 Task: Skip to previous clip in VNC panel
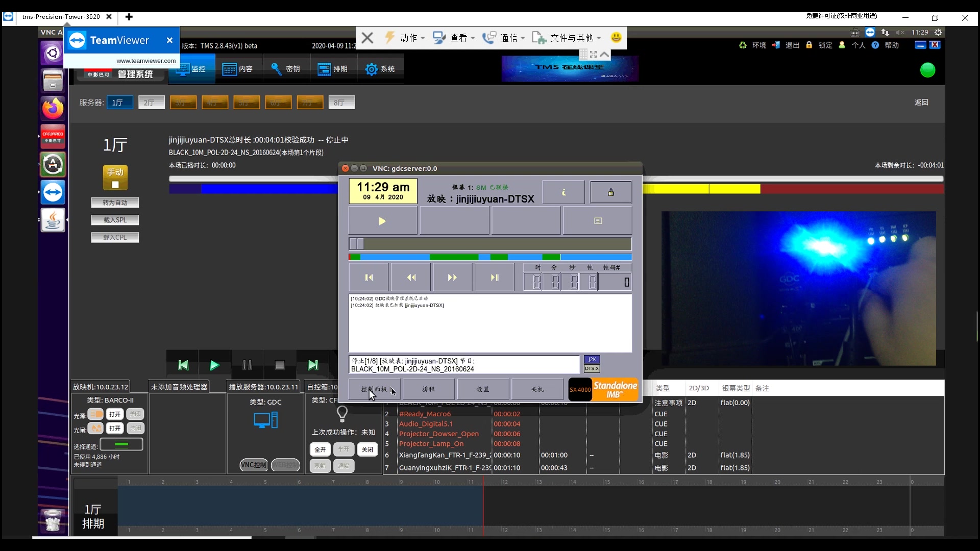point(369,278)
